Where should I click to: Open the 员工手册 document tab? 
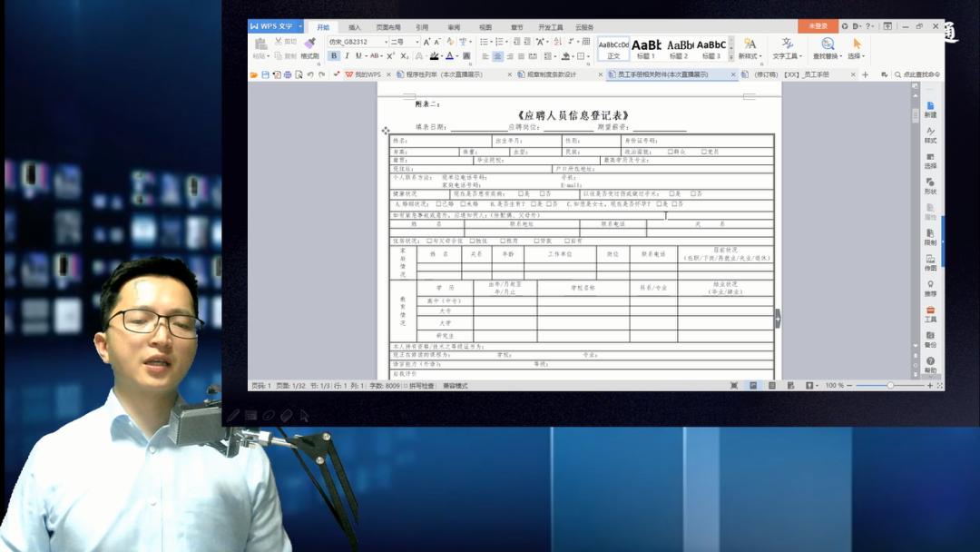tap(805, 77)
